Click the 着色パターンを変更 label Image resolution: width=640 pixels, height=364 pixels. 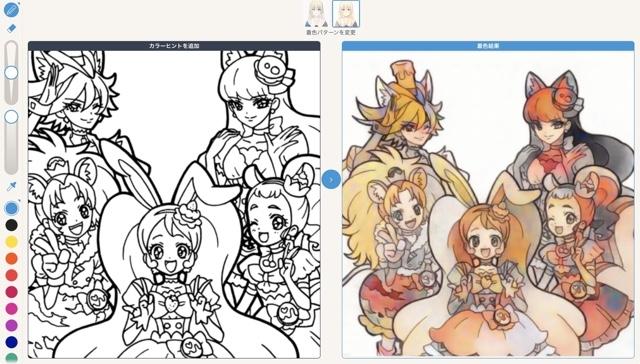(x=331, y=32)
